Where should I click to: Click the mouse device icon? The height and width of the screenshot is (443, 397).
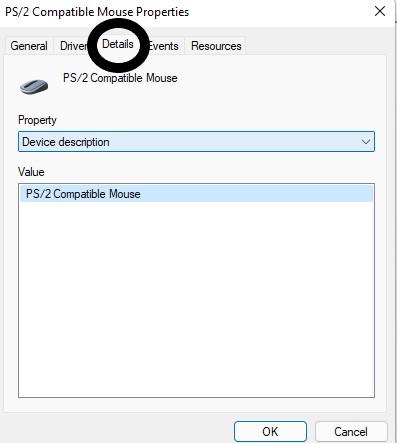34,87
